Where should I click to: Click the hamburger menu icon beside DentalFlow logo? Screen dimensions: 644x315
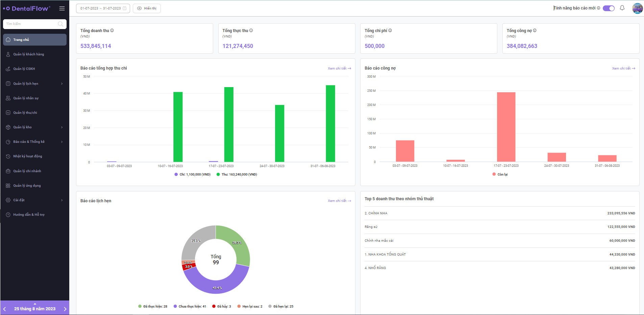(x=62, y=8)
